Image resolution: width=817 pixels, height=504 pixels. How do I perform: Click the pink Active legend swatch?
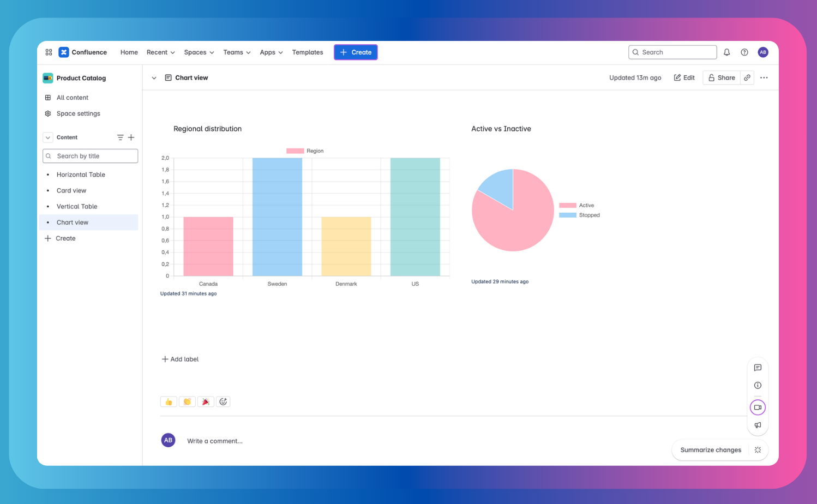(568, 205)
